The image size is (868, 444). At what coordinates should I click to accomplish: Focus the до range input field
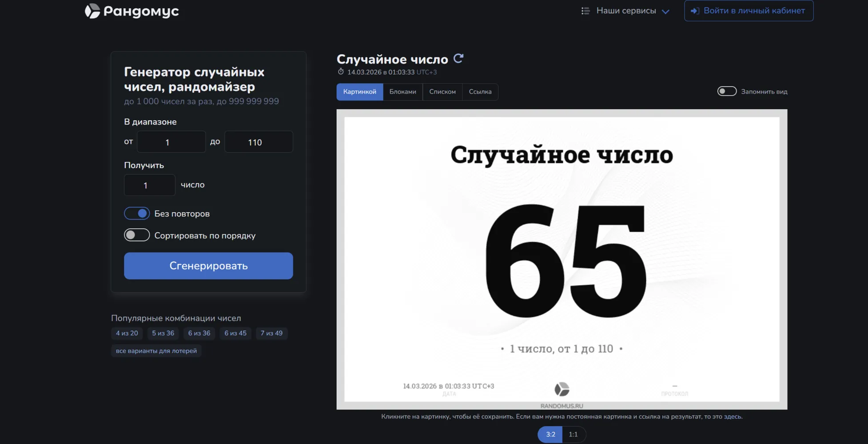(259, 142)
